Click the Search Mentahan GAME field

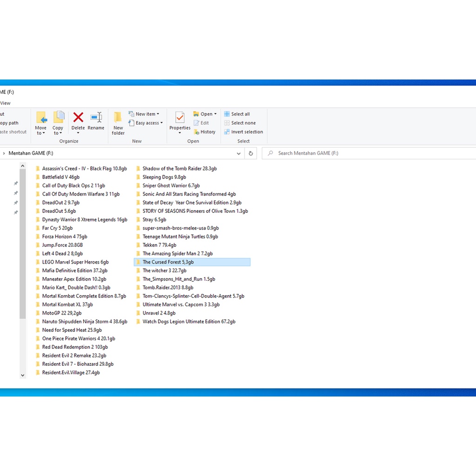tap(369, 153)
